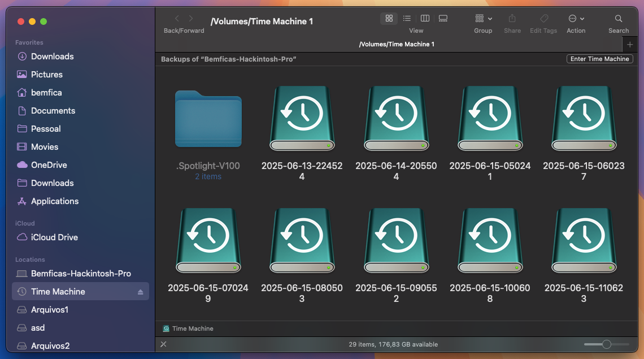Select backup 2025-06-15-050241
The height and width of the screenshot is (359, 644).
pyautogui.click(x=490, y=118)
